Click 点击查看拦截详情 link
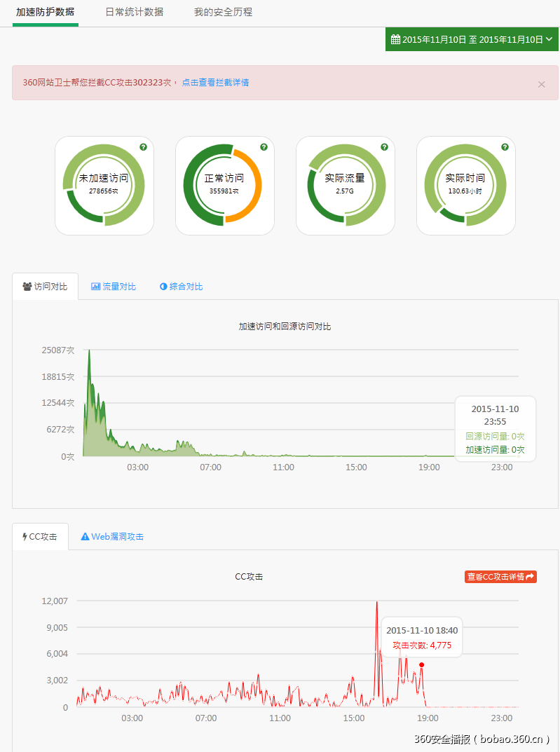 (215, 83)
